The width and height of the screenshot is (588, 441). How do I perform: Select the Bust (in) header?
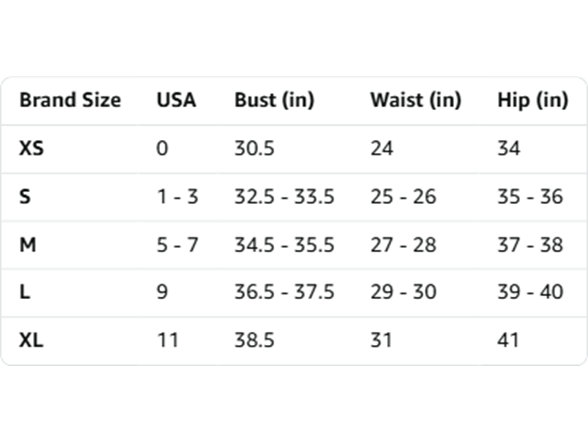pyautogui.click(x=274, y=100)
